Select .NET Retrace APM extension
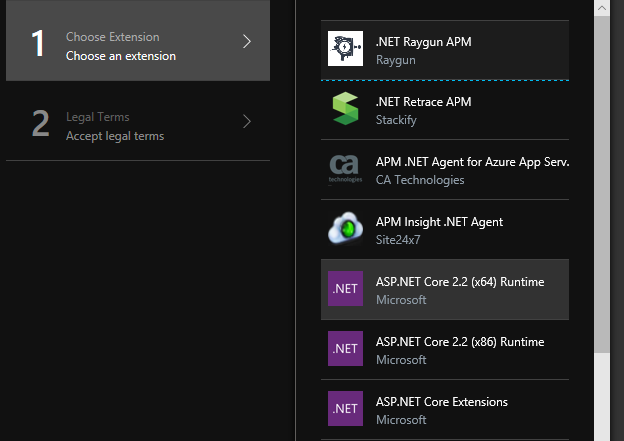The height and width of the screenshot is (441, 624). pyautogui.click(x=445, y=110)
